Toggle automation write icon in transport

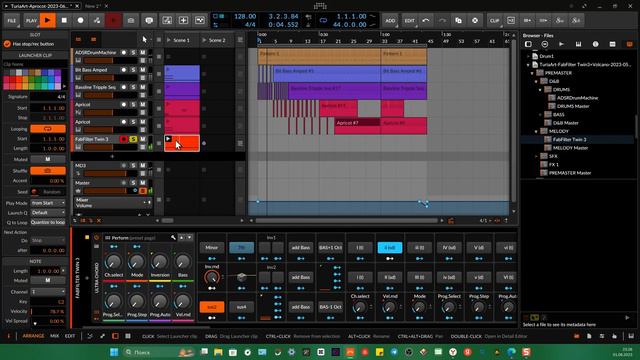coord(97,20)
